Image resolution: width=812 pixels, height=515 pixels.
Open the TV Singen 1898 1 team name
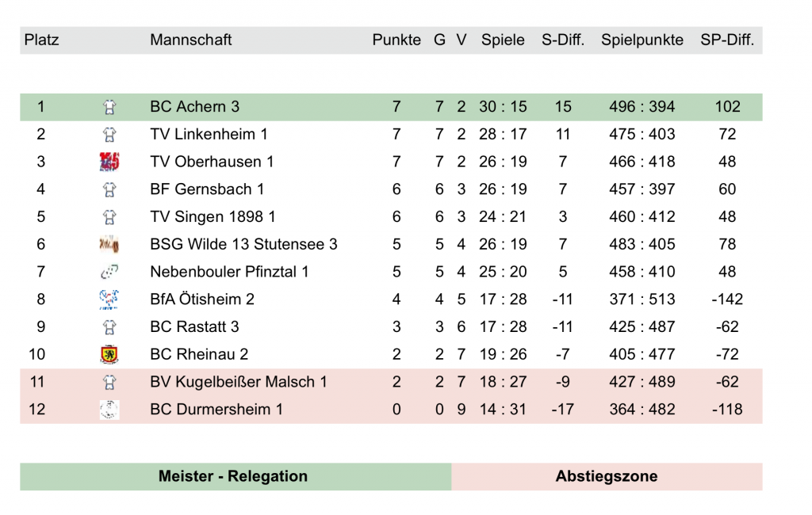pyautogui.click(x=213, y=216)
